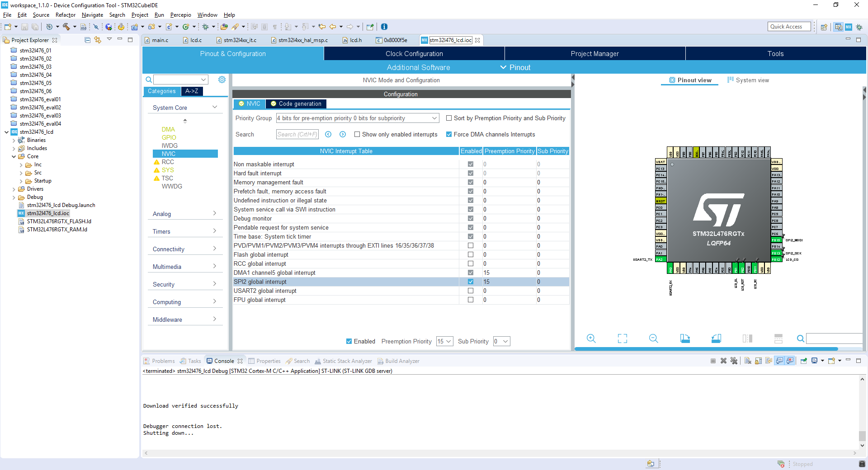The width and height of the screenshot is (868, 470).
Task: Select GPIO under System Core
Action: pos(169,137)
